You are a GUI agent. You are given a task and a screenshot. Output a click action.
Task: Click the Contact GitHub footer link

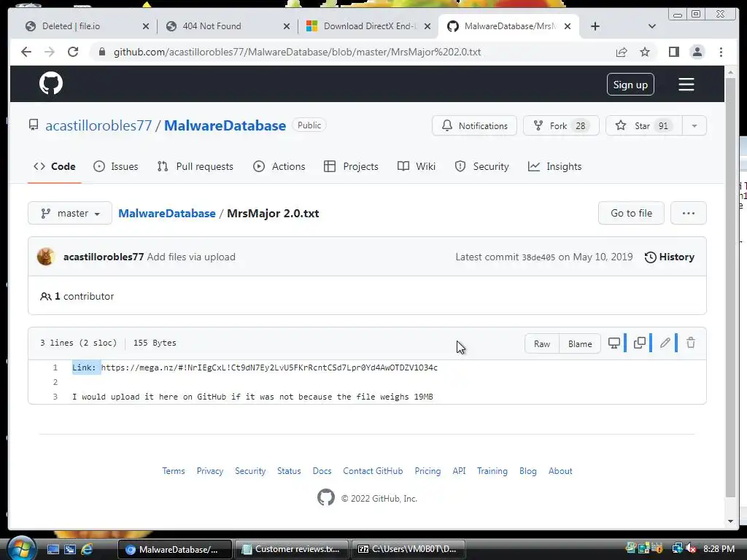[x=373, y=471]
